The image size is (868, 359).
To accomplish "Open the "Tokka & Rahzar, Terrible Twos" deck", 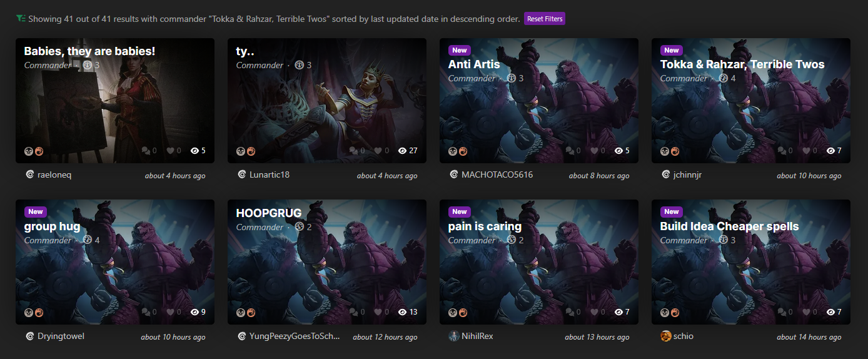I will (x=742, y=64).
